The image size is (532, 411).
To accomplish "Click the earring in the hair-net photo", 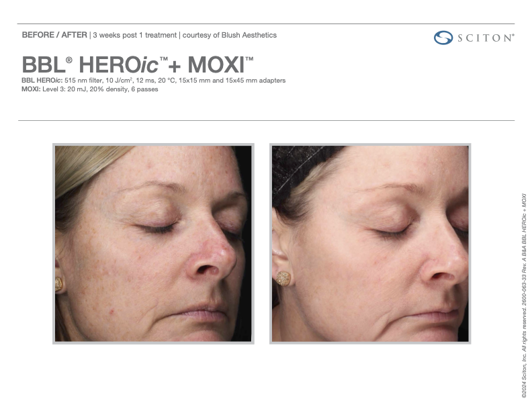I will point(283,279).
